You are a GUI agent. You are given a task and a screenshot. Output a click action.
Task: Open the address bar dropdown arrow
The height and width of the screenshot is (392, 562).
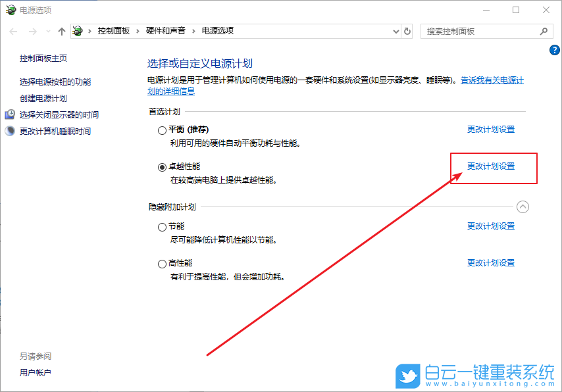click(395, 30)
